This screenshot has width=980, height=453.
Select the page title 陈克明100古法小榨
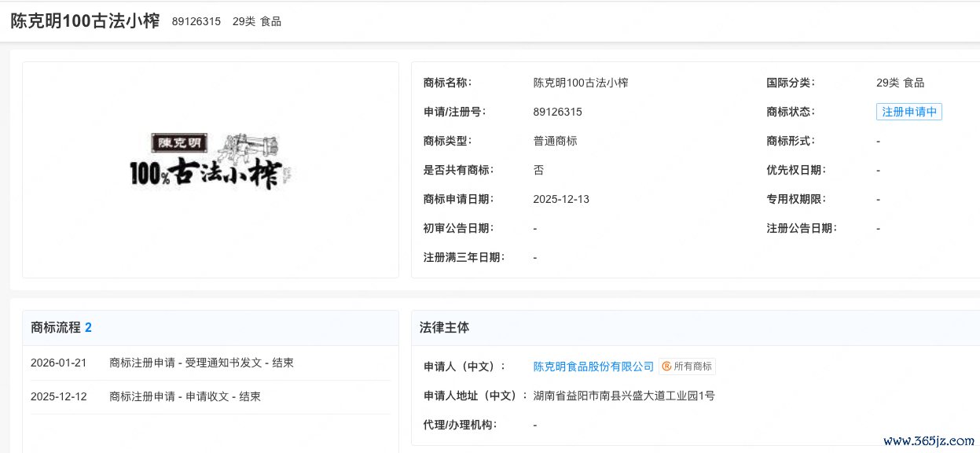click(x=85, y=21)
